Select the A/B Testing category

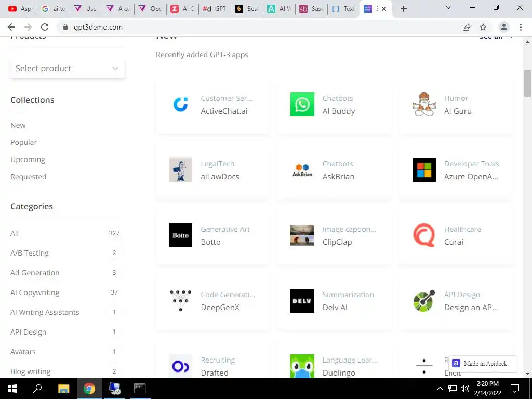[x=65, y=253]
